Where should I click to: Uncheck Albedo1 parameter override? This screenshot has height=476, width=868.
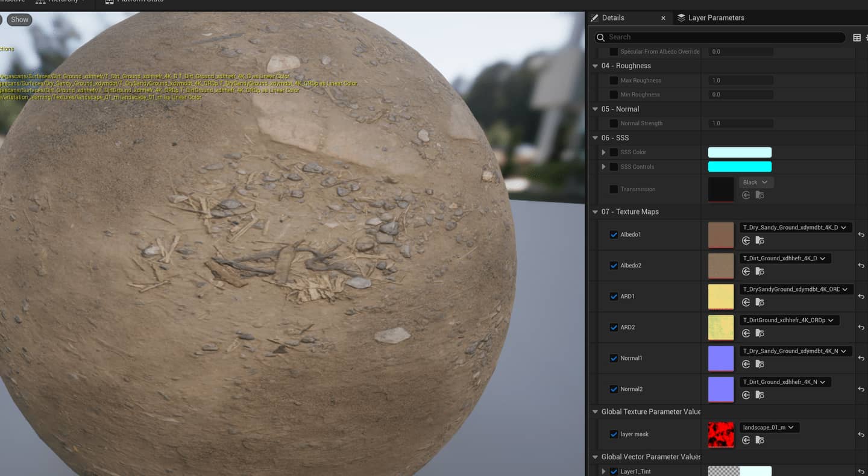[x=614, y=234]
